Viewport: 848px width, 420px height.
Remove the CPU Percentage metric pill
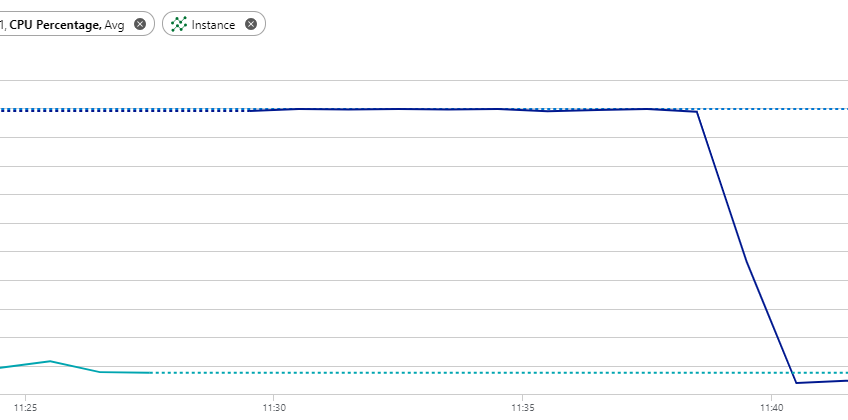[x=140, y=24]
